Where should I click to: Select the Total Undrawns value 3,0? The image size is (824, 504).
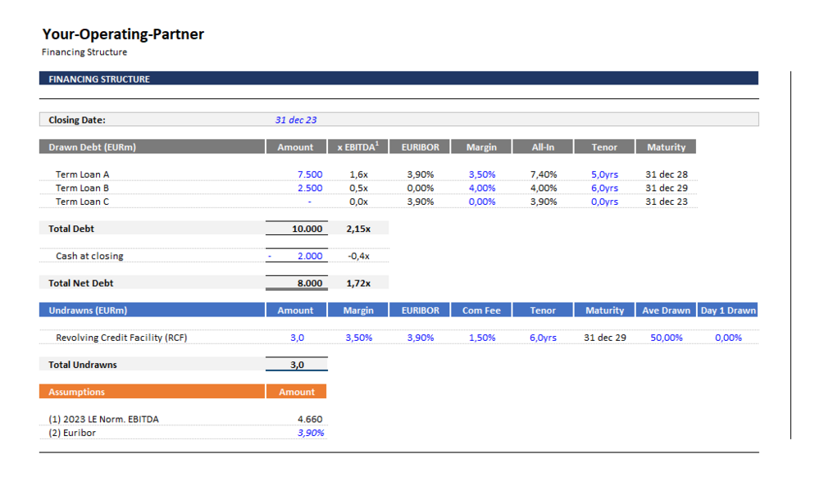297,365
